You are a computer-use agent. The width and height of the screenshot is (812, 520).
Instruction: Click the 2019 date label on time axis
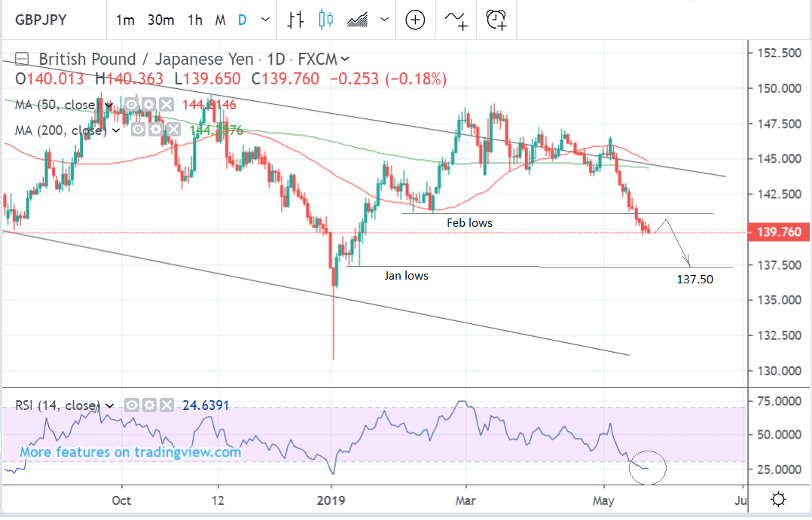click(x=331, y=501)
